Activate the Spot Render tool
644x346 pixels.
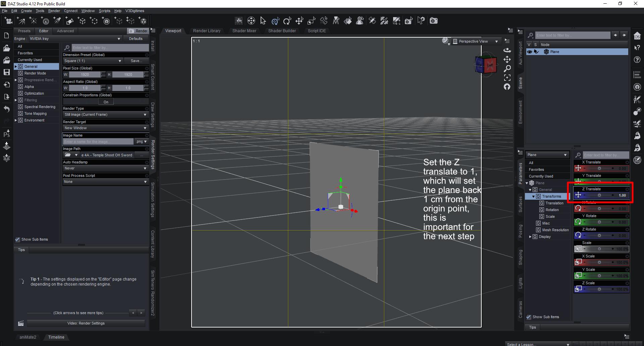[x=409, y=21]
